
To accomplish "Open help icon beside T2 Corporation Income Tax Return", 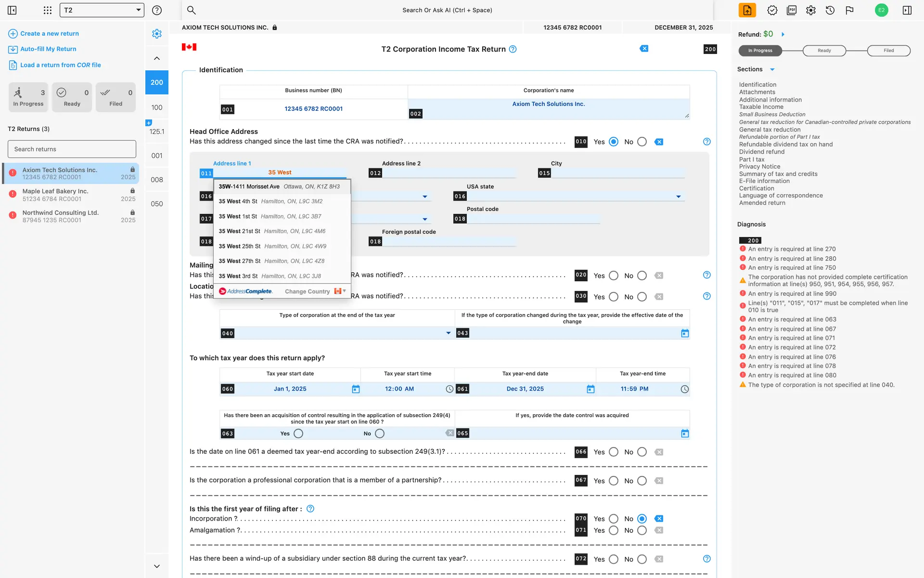I will (513, 49).
